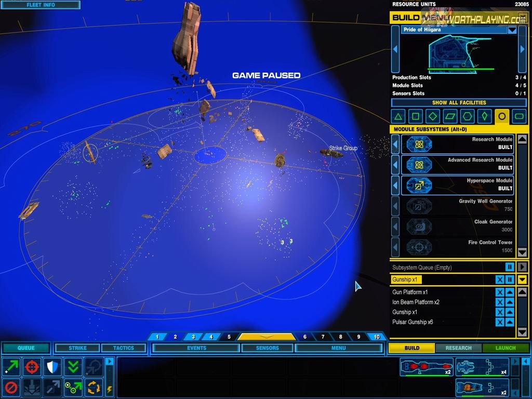This screenshot has width=532, height=399.
Task: Click the orange circular arrows icon
Action: coord(94,387)
